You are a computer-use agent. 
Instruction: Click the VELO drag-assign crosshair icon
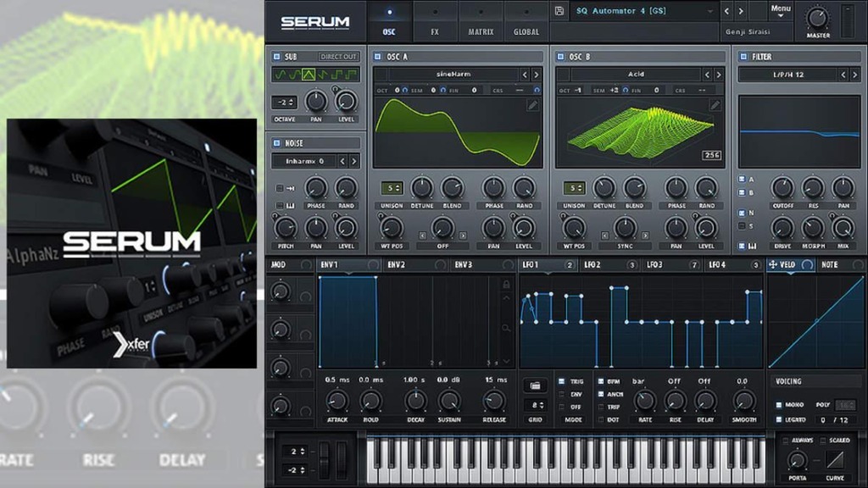(x=773, y=265)
